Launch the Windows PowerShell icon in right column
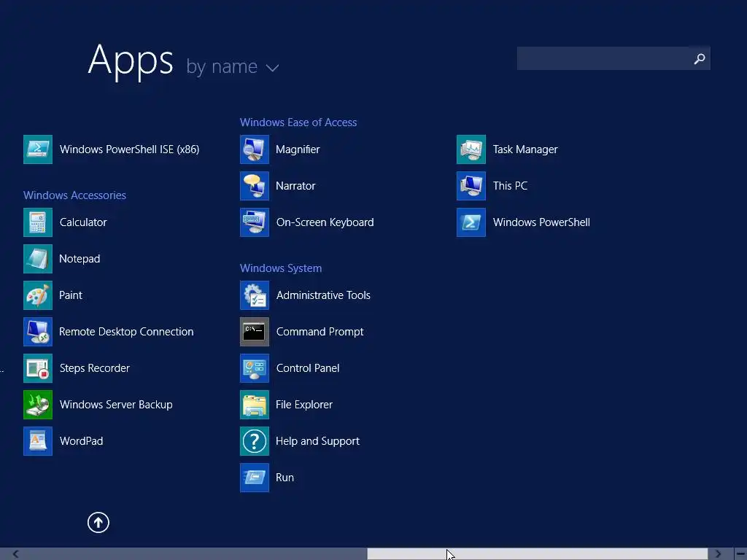 (x=471, y=222)
